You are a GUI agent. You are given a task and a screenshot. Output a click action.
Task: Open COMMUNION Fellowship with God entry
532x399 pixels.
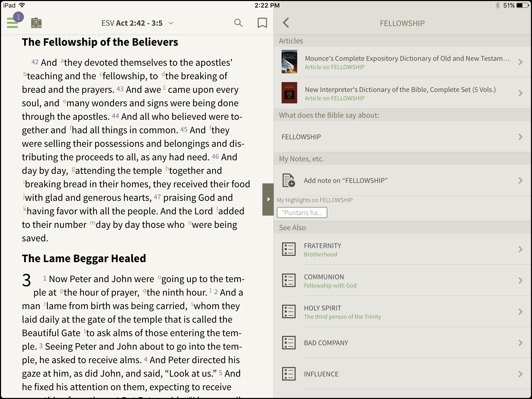click(x=402, y=281)
